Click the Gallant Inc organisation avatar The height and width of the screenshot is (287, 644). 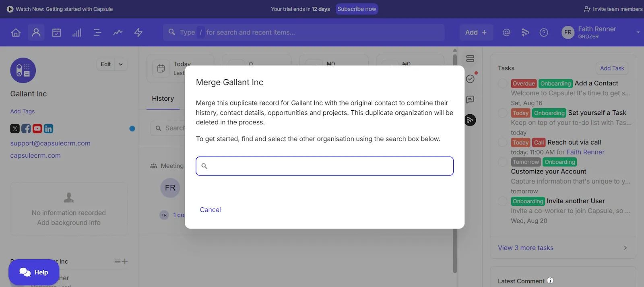(x=23, y=70)
